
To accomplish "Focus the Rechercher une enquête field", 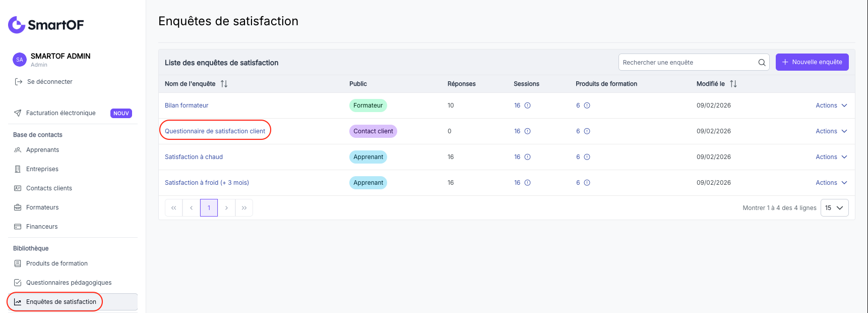I will pos(688,63).
